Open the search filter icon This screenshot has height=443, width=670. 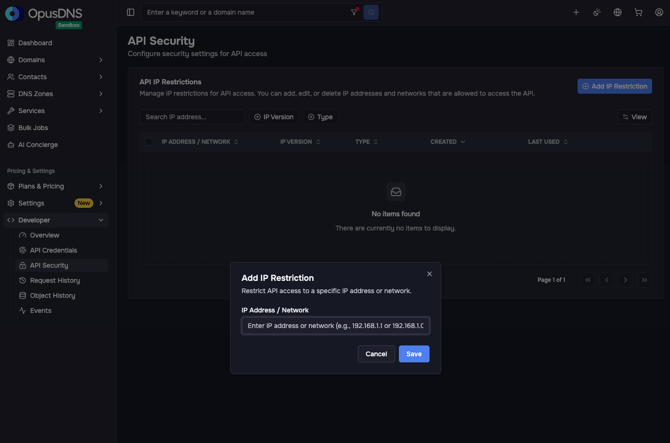point(354,12)
